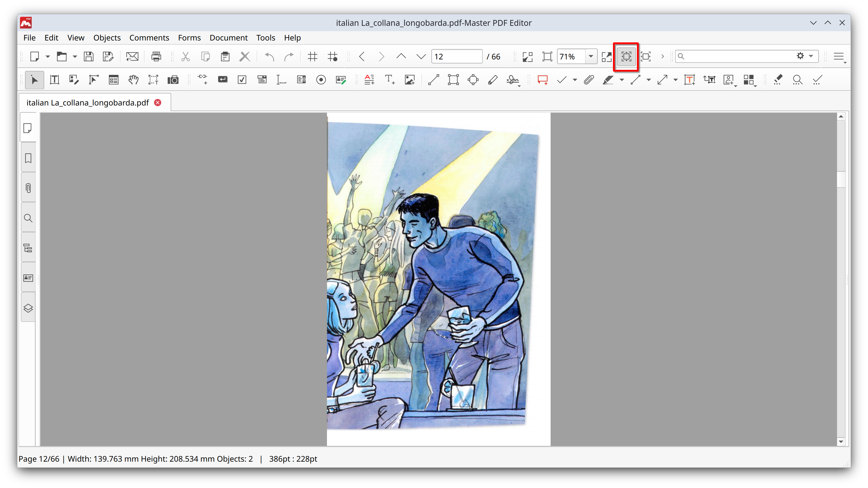Click the Fit Page zoom icon
Screen dimensions: 868x488
coord(547,56)
